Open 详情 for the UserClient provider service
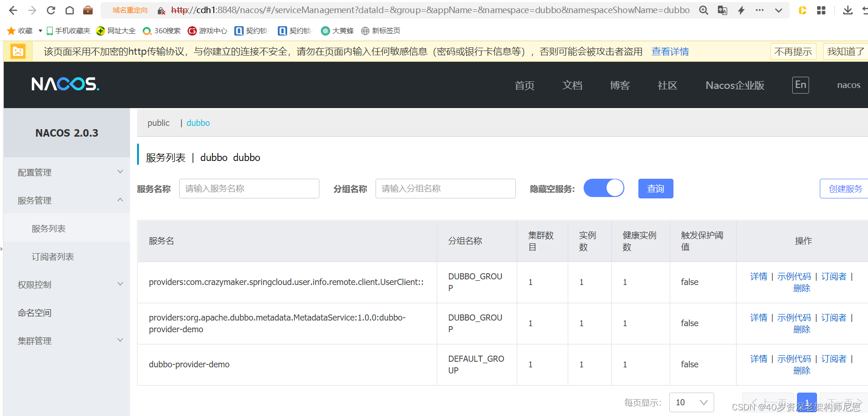Viewport: 868px width, 416px height. (759, 277)
